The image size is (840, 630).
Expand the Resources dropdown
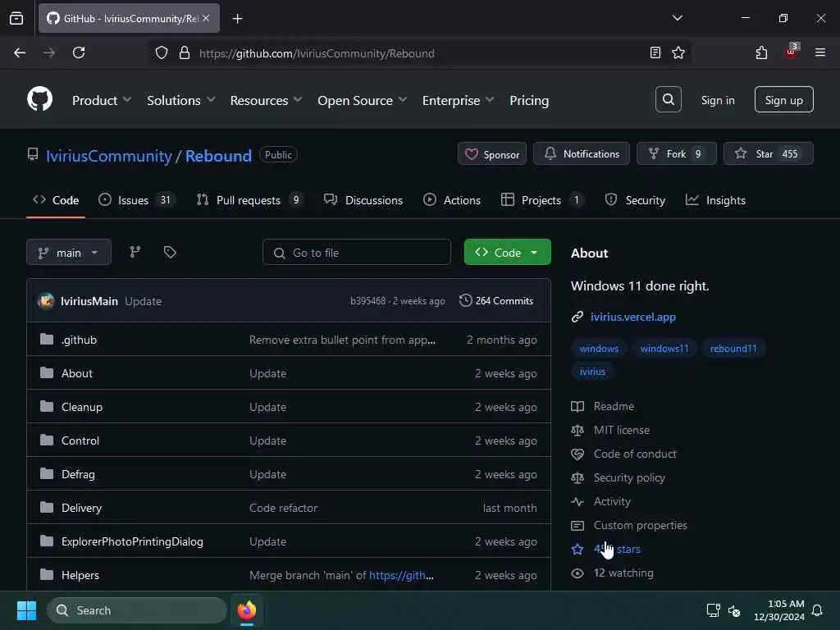(266, 100)
